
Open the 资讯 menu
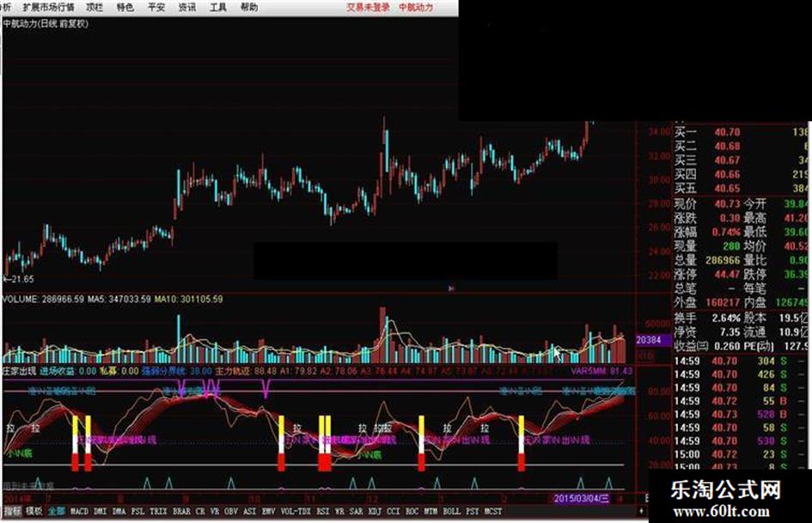pyautogui.click(x=187, y=7)
